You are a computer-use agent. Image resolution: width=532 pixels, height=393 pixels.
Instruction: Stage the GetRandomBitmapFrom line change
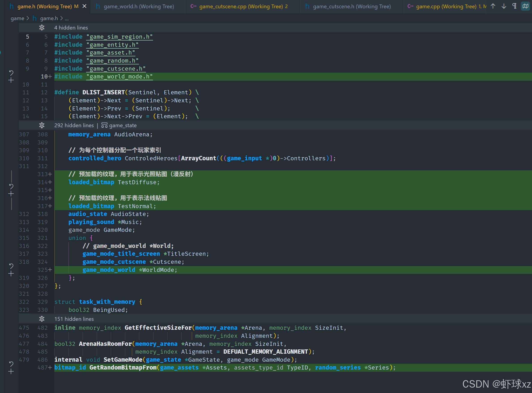(11, 372)
